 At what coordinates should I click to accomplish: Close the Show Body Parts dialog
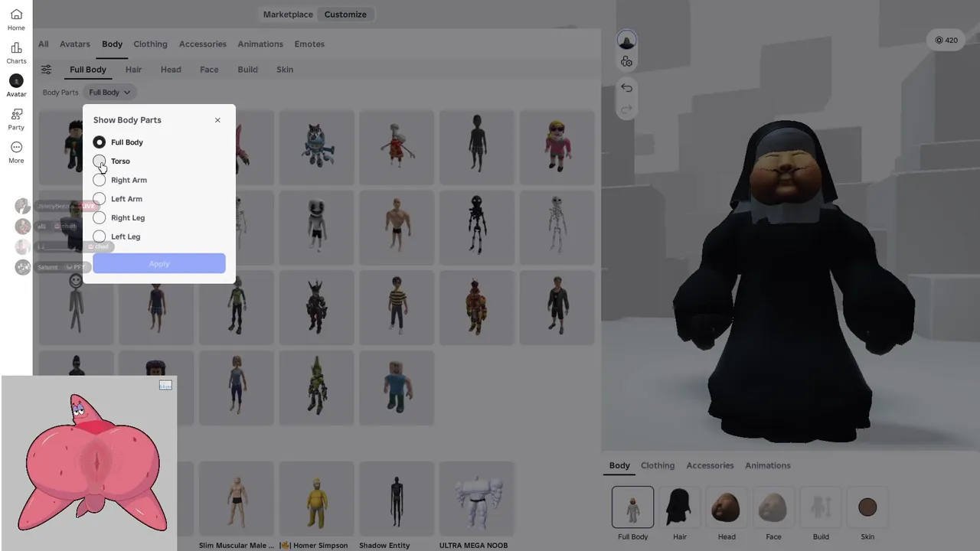point(217,120)
